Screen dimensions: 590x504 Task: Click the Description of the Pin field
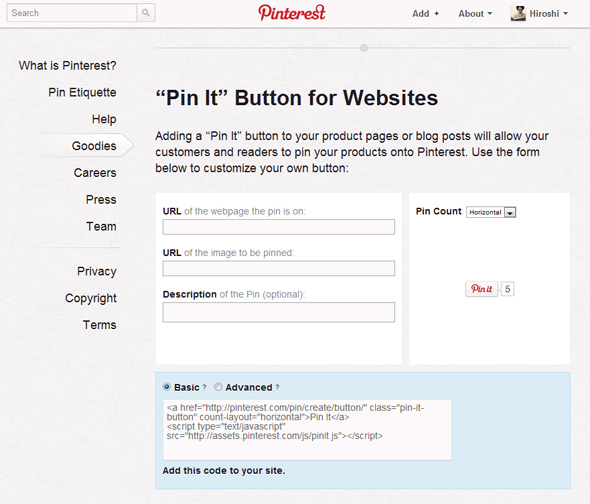[279, 312]
